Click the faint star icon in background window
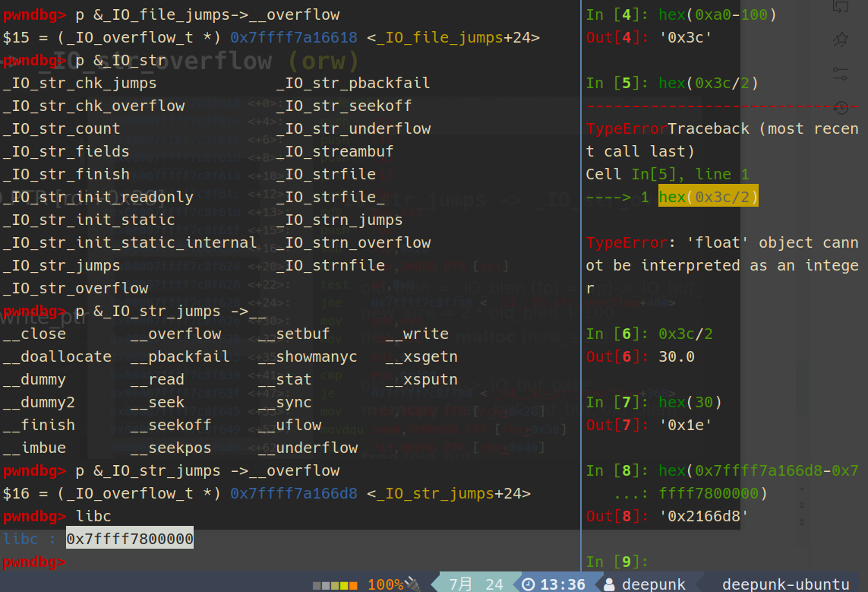 841,40
